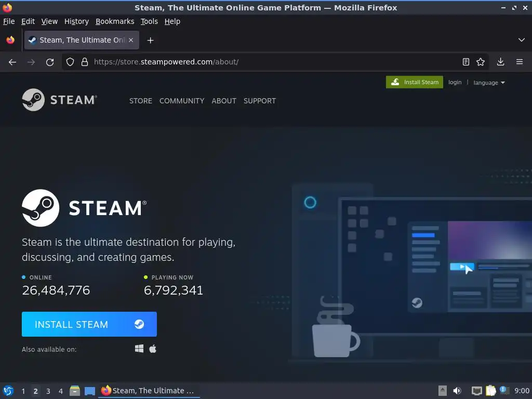This screenshot has width=532, height=399.
Task: Click the Steam logo in site header
Action: click(x=59, y=100)
